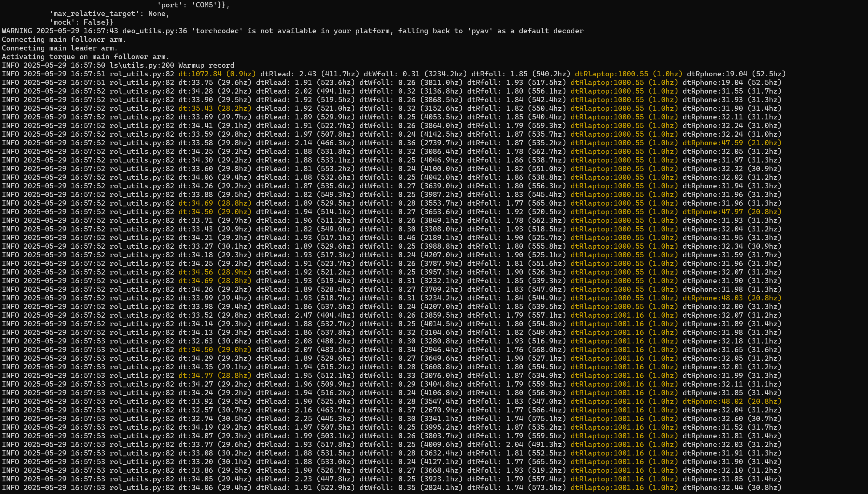Click the 'Warmup record' log message
This screenshot has height=494, width=868.
pos(206,65)
